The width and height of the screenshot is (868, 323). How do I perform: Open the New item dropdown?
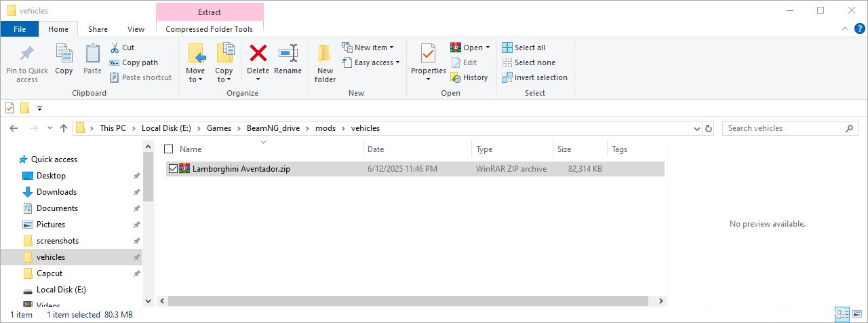[368, 47]
